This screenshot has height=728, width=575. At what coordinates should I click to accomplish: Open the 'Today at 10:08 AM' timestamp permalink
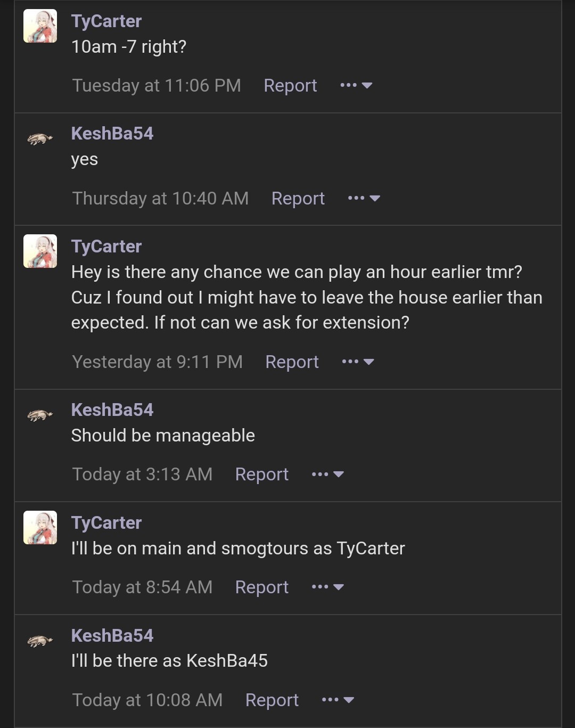[x=147, y=700]
